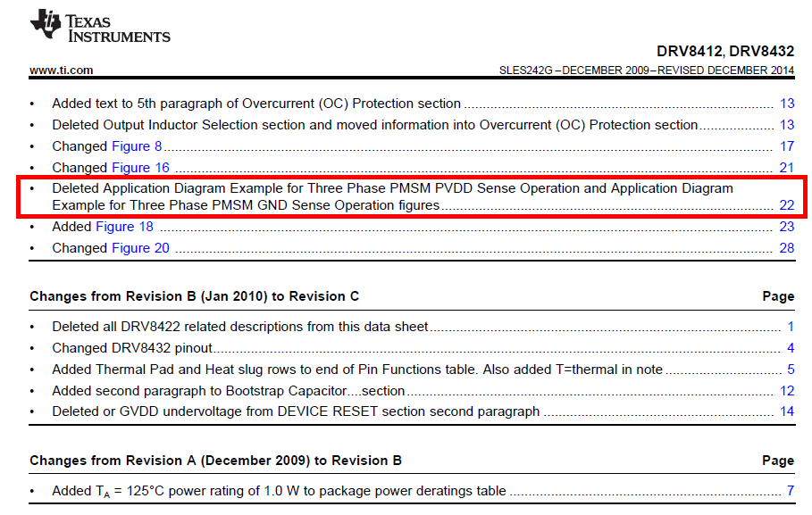The image size is (812, 515).
Task: Go to page 1 for Deleted DRV8422 entry
Action: 791,327
